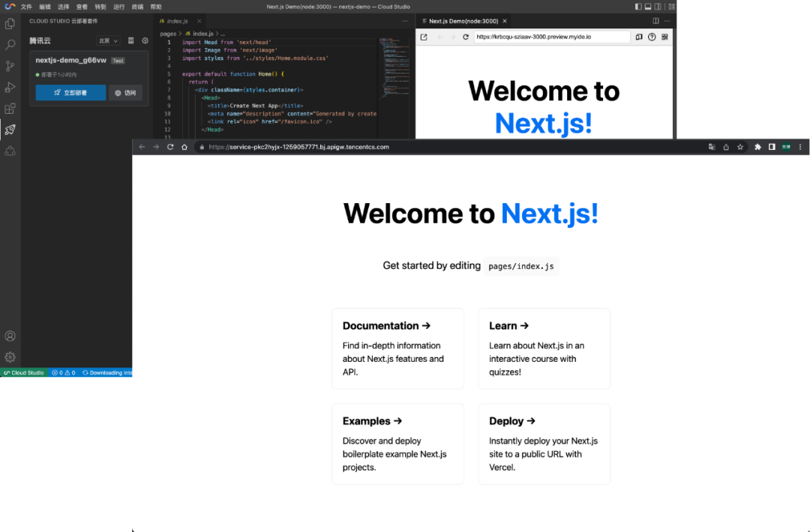Open the Search icon in activity bar
Viewport: 810px width, 532px height.
coord(10,45)
